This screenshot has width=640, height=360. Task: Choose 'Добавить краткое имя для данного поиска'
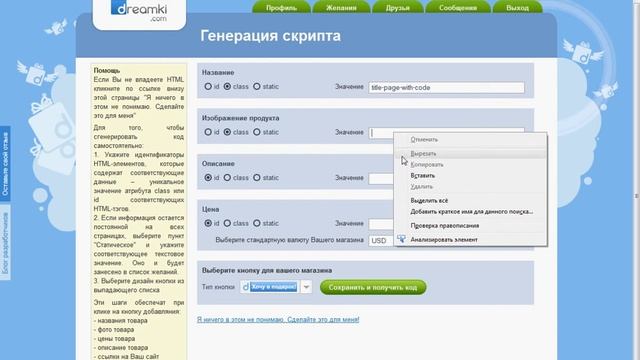[471, 211]
